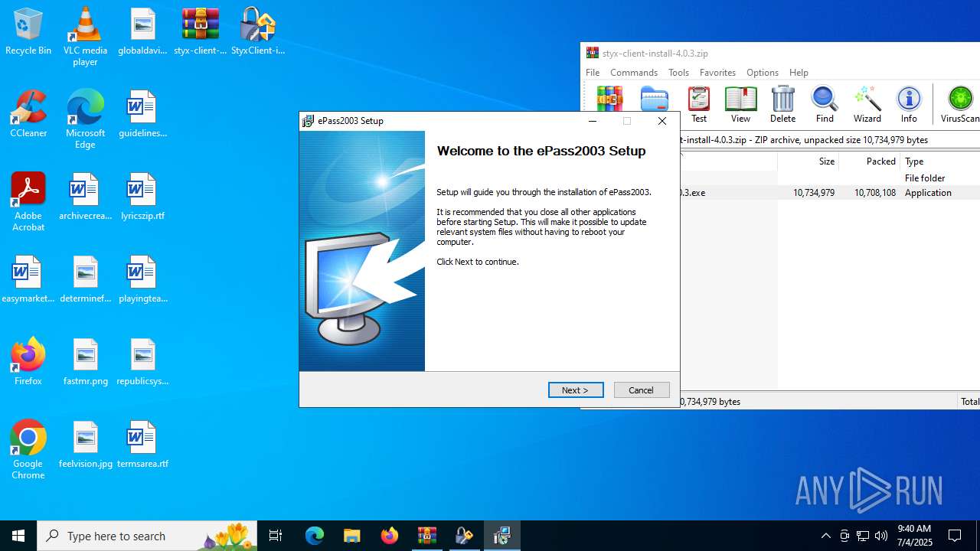The image size is (980, 551).
Task: Open Windows notification center
Action: [955, 536]
